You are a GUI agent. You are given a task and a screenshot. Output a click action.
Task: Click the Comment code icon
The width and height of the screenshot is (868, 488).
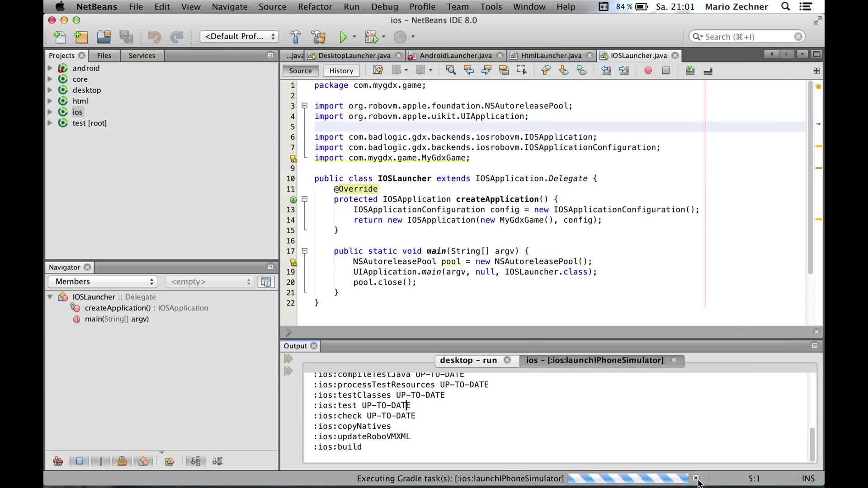coord(690,70)
